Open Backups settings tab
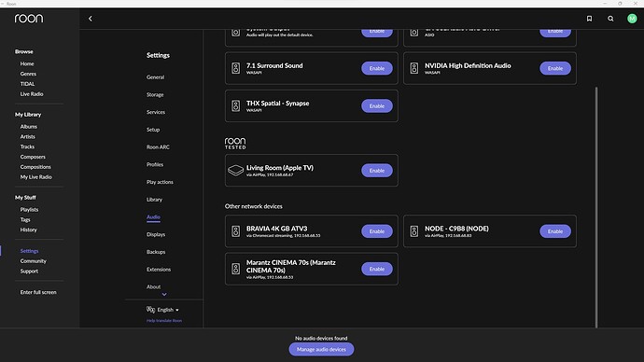644x362 pixels. point(156,252)
